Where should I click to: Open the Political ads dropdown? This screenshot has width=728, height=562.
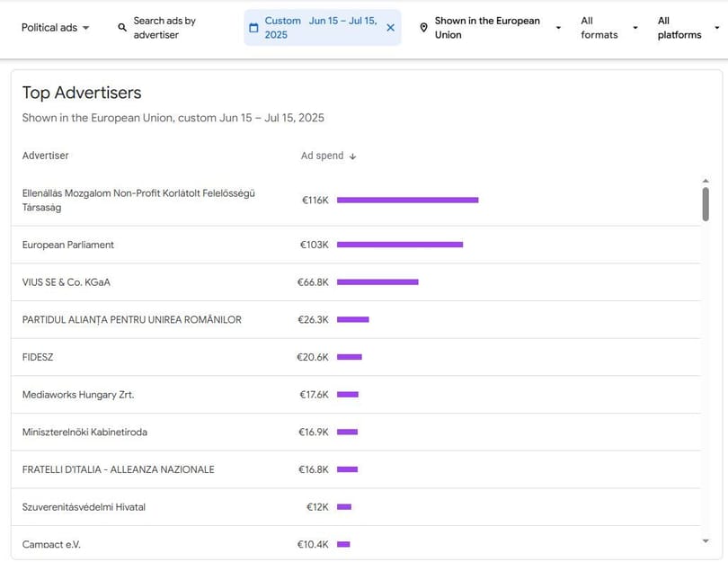click(x=55, y=28)
